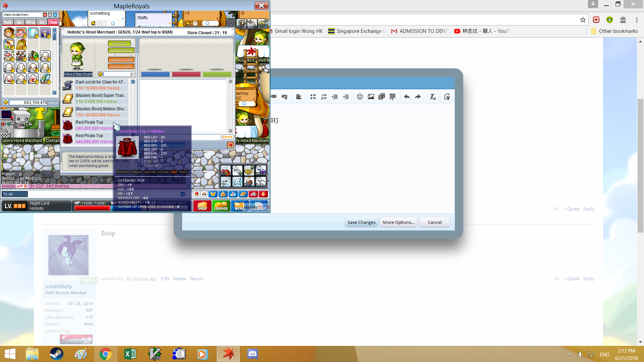
Task: Switch to the Etc inventory tab
Action: coord(42,22)
